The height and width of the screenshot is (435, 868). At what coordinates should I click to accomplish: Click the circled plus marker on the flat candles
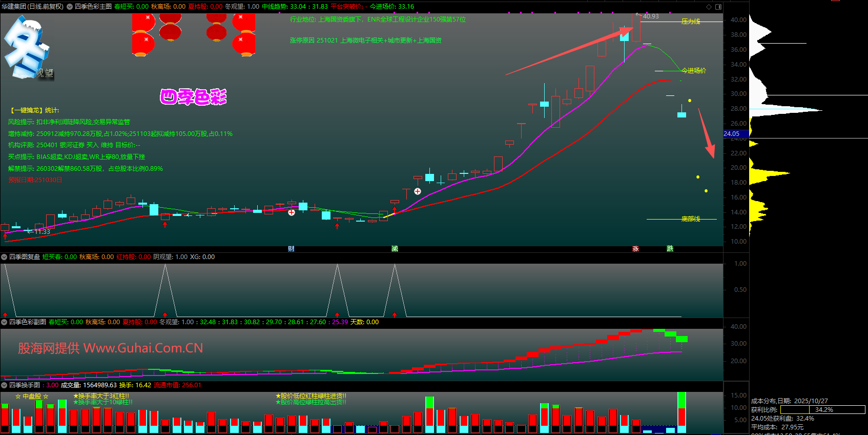tap(291, 212)
